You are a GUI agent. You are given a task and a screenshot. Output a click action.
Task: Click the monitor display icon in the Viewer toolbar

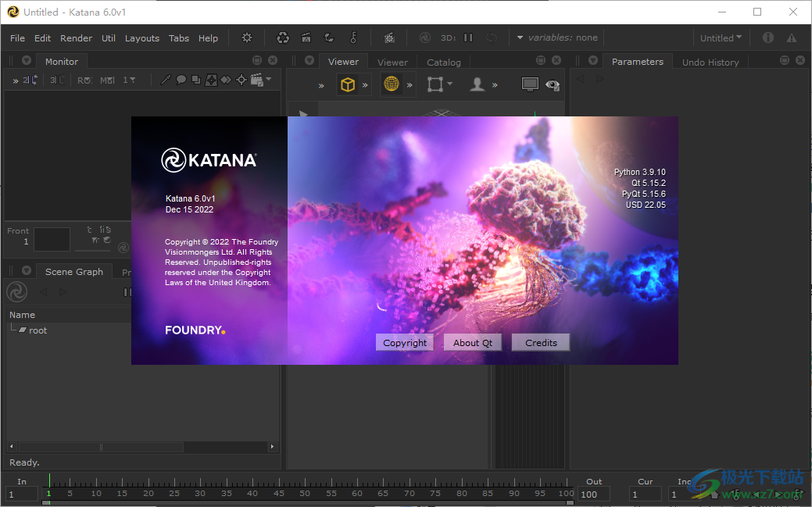coord(529,84)
